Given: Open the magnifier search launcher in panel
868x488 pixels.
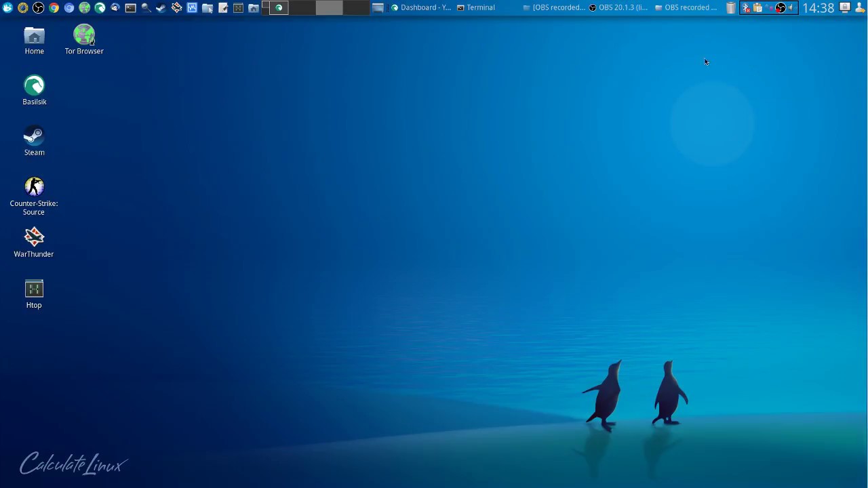Looking at the screenshot, I should [x=146, y=7].
